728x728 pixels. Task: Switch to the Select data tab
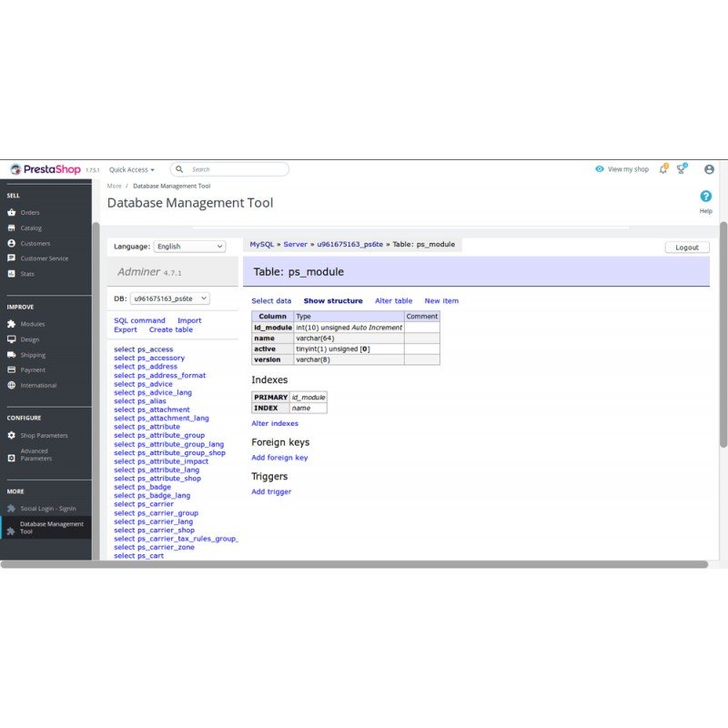(271, 301)
